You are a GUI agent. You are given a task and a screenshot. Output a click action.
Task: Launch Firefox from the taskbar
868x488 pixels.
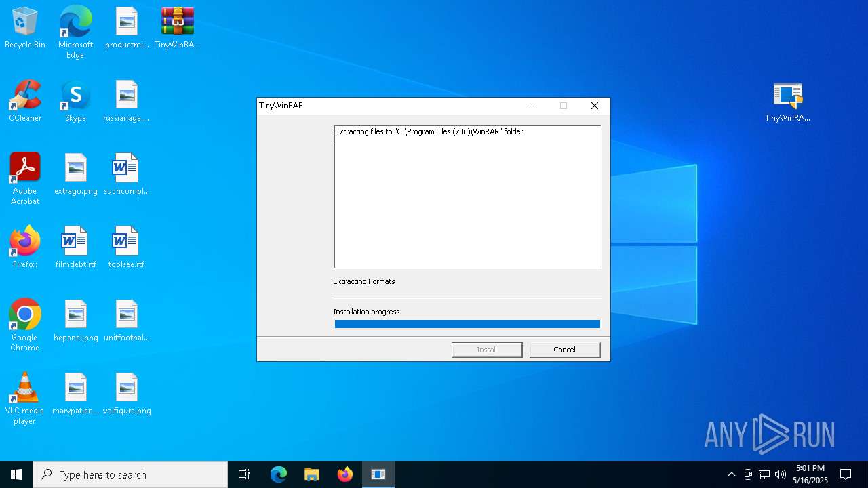point(345,474)
